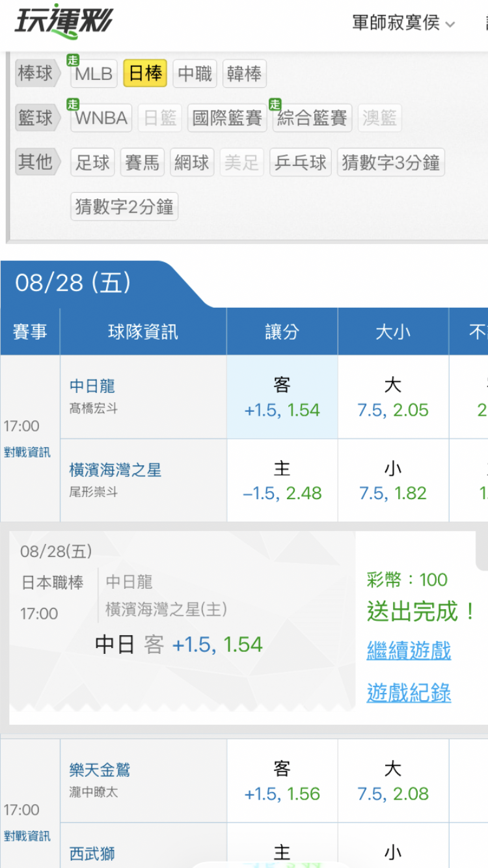Pick 大 7.5, 2.08 over option
Image resolution: width=488 pixels, height=868 pixels.
point(393,781)
